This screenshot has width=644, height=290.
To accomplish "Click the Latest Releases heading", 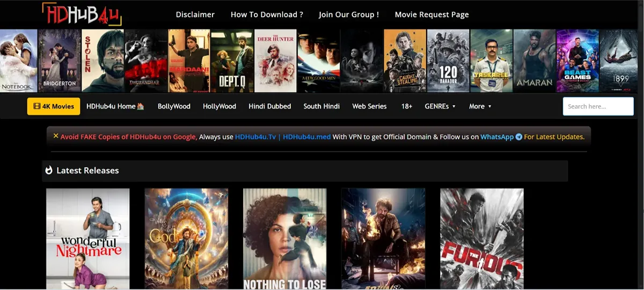I will (87, 170).
